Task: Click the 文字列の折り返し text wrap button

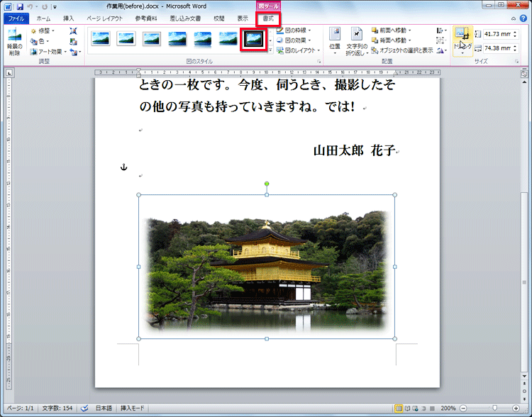Action: (357, 41)
